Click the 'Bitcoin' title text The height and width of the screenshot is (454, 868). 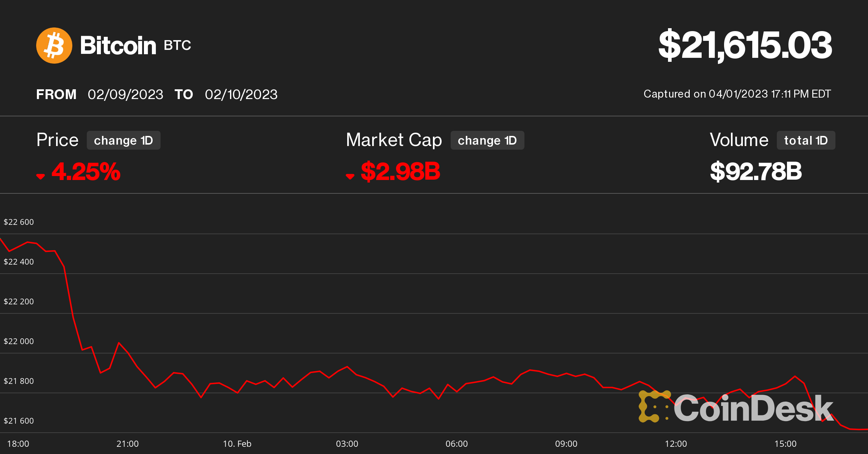118,46
